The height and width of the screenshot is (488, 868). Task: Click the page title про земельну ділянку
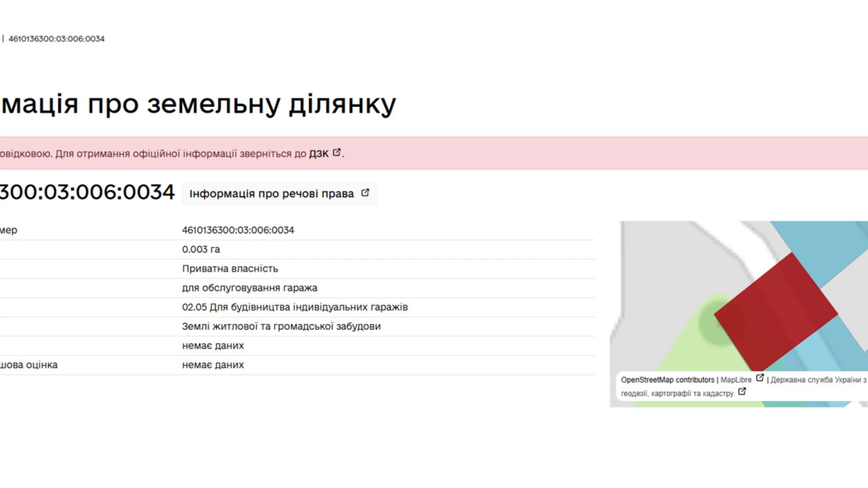click(198, 103)
